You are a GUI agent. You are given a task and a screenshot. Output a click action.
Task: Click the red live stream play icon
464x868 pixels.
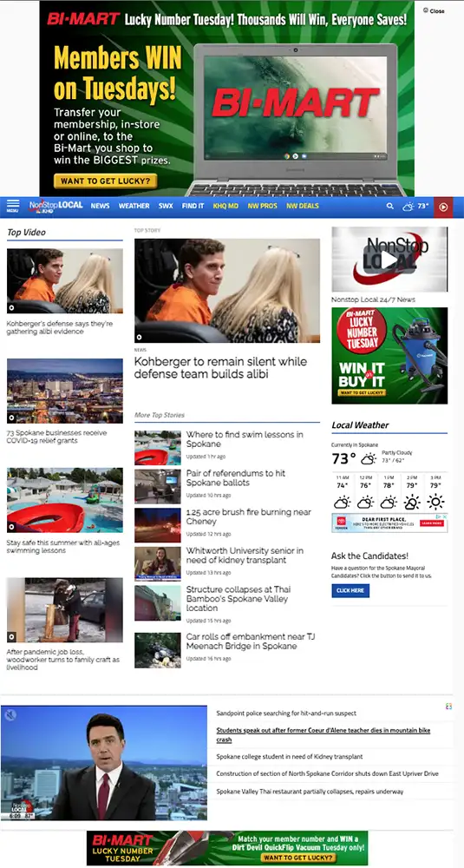tap(443, 207)
